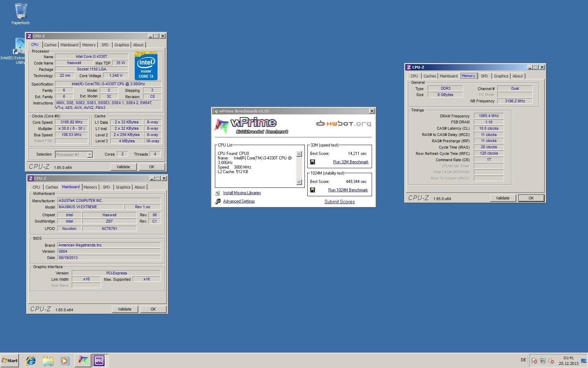588x368 pixels.
Task: Run 32M Benchmark in wPrime
Action: [x=351, y=162]
